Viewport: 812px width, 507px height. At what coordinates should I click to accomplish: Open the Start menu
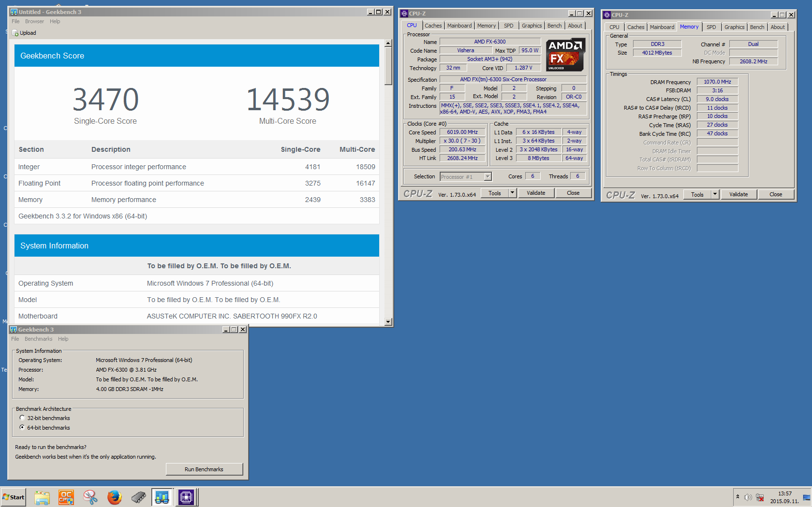[x=13, y=497]
